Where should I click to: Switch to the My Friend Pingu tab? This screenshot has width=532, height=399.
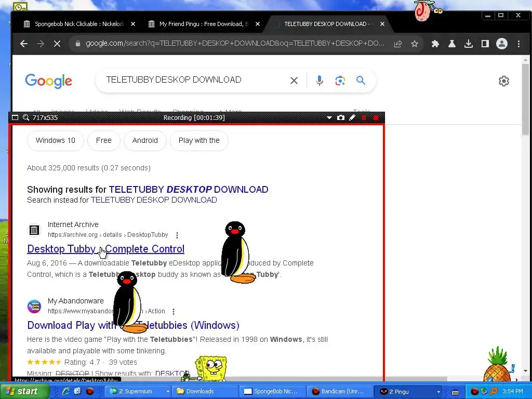[204, 24]
